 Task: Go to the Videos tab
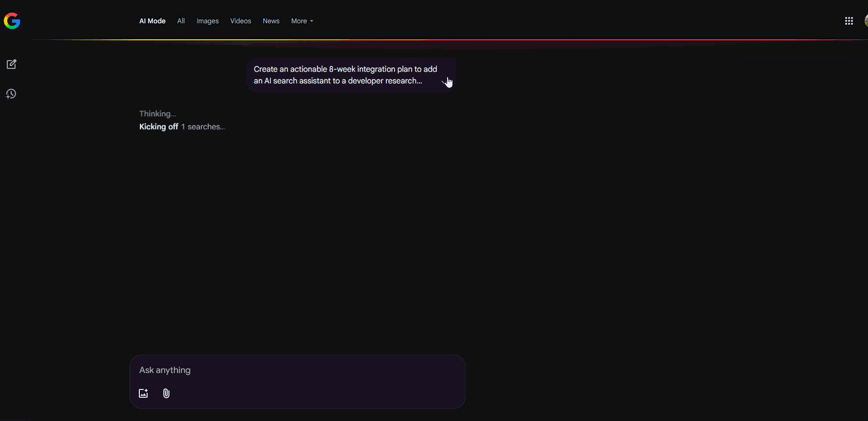point(240,21)
